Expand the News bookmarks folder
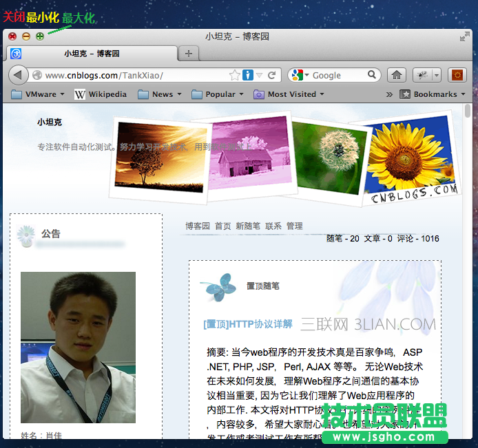This screenshot has height=448, width=478. [159, 94]
